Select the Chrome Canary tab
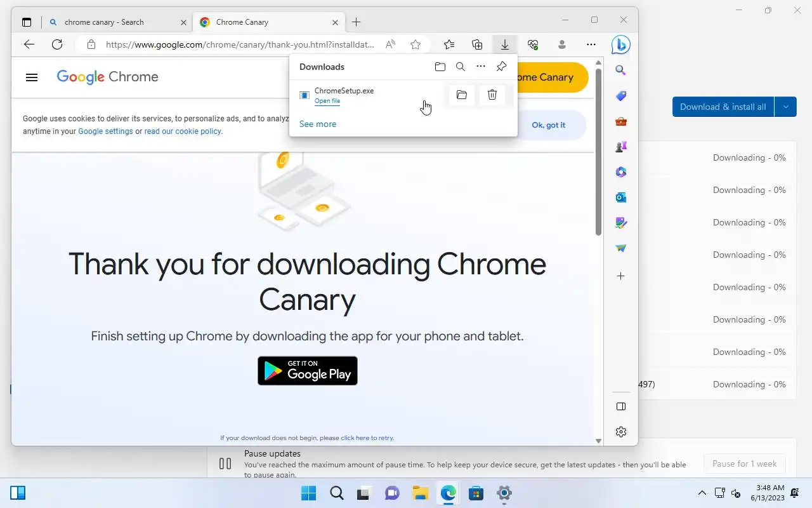 [x=268, y=22]
